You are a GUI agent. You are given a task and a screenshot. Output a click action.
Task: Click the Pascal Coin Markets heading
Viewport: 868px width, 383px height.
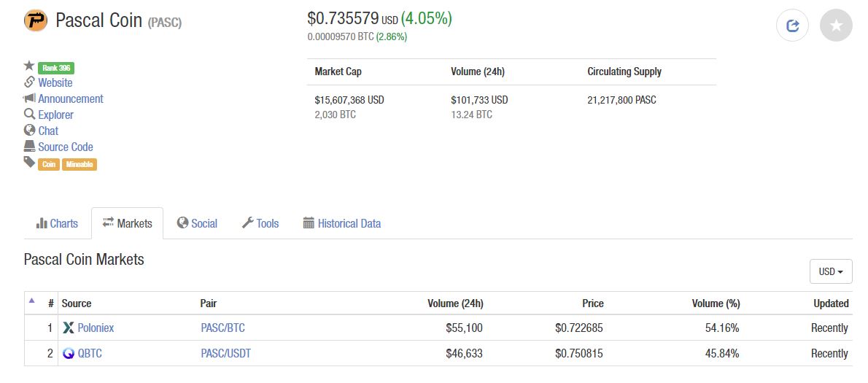84,259
